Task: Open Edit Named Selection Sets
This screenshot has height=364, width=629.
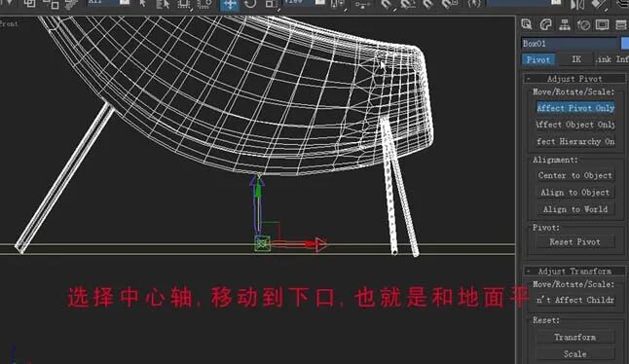Action: pos(474,4)
